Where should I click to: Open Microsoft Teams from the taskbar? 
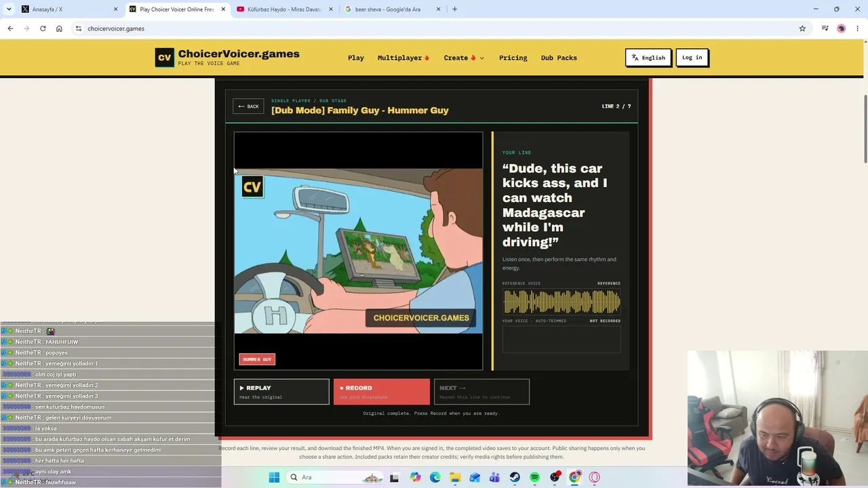point(495,477)
